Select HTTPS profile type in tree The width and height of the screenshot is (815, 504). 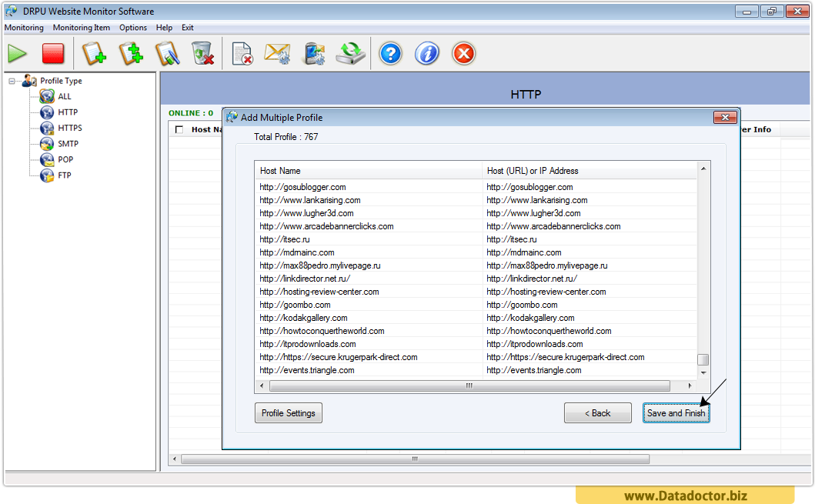70,128
